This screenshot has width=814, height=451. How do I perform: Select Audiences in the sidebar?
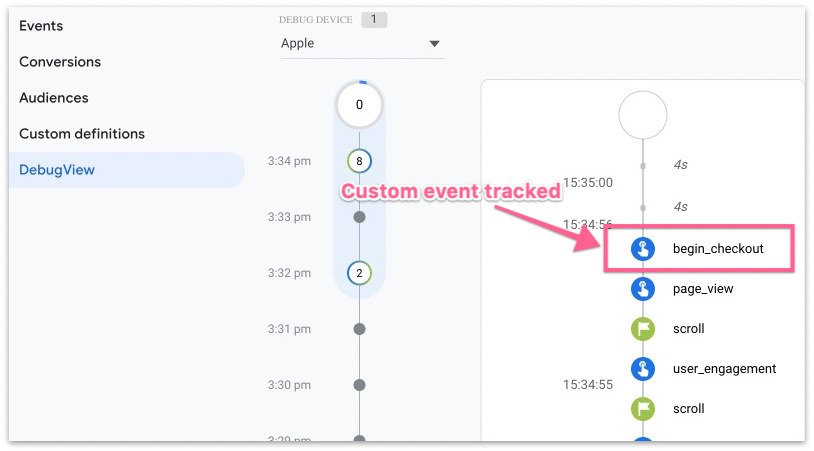coord(54,98)
